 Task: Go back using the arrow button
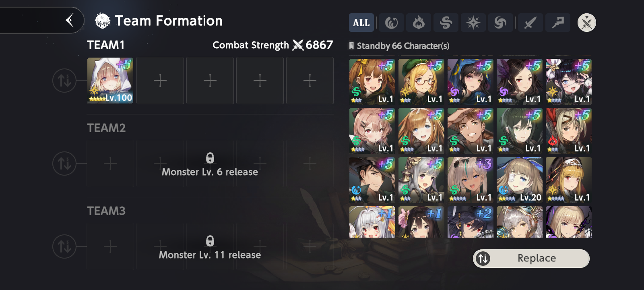(x=70, y=20)
